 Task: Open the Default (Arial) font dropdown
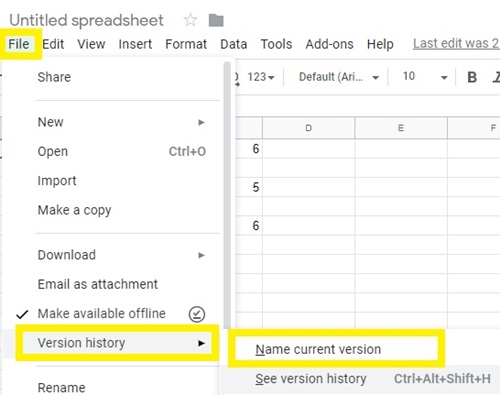coord(339,77)
